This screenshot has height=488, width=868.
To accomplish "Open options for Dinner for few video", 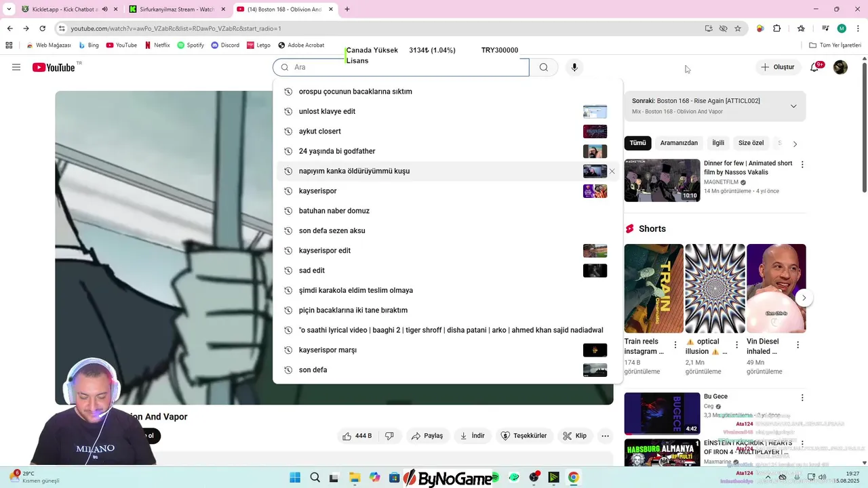I will pos(802,165).
